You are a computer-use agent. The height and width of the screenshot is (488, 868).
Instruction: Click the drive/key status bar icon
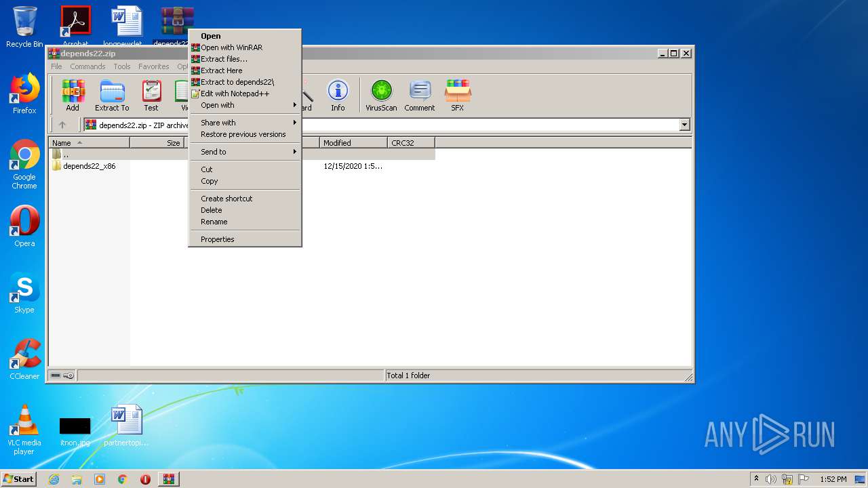(x=62, y=375)
